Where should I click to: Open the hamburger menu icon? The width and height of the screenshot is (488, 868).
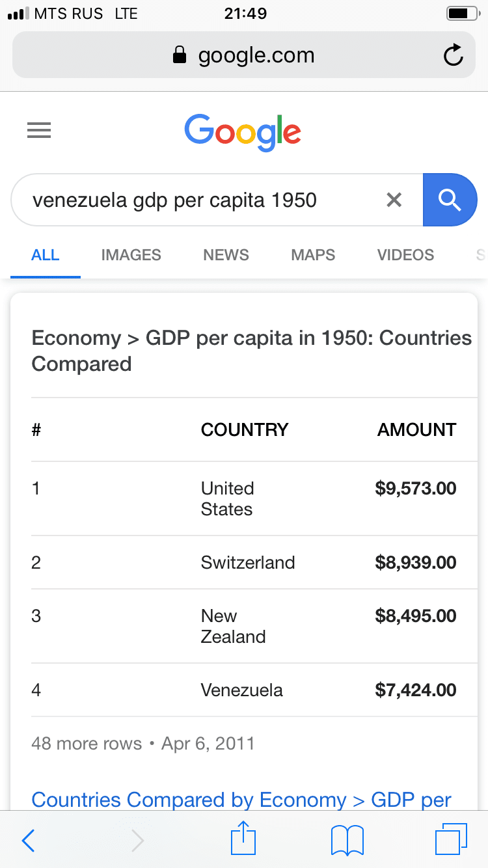[39, 131]
